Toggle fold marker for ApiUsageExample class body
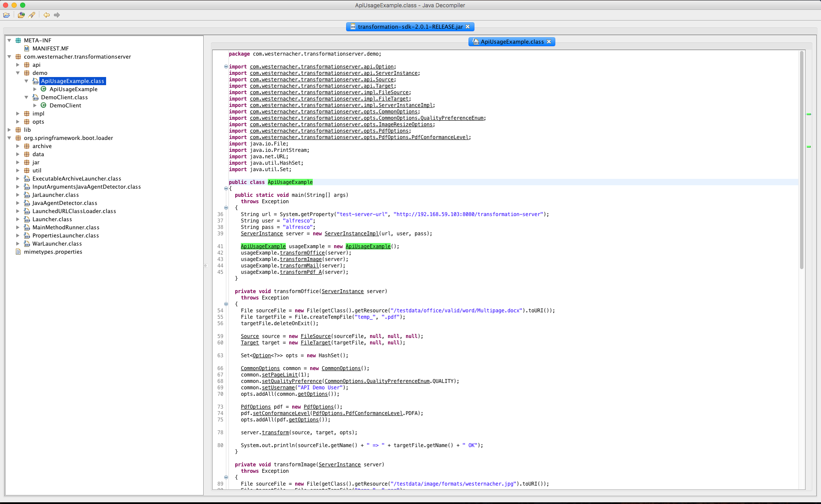This screenshot has height=504, width=821. 226,189
